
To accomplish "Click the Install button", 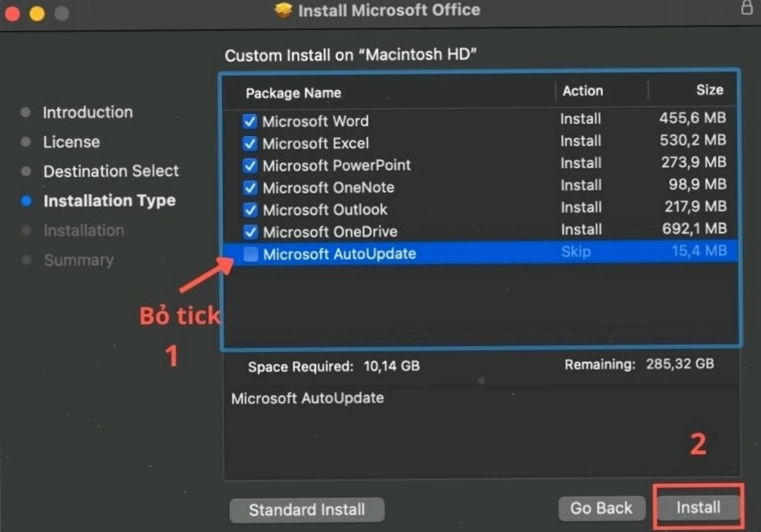I will click(x=698, y=508).
